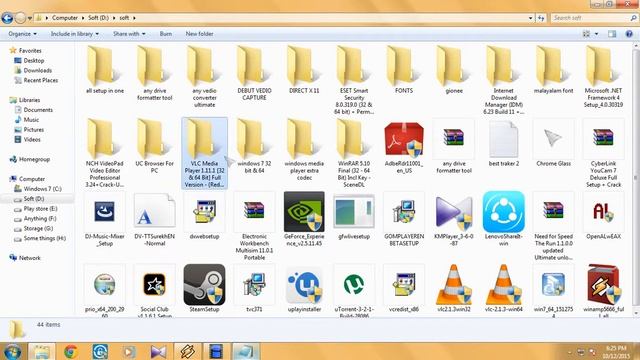The image size is (640, 360).
Task: Create a New folder
Action: point(200,34)
